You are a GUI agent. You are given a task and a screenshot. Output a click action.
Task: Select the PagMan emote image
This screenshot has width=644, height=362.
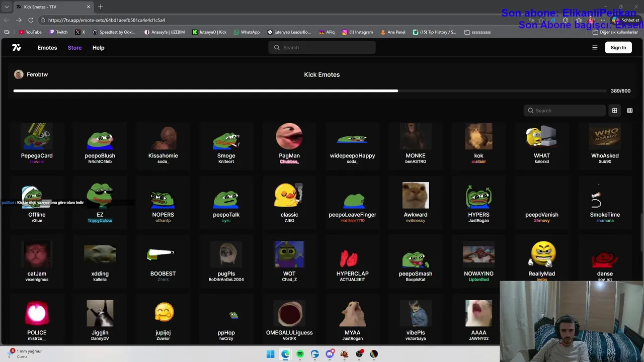point(289,136)
